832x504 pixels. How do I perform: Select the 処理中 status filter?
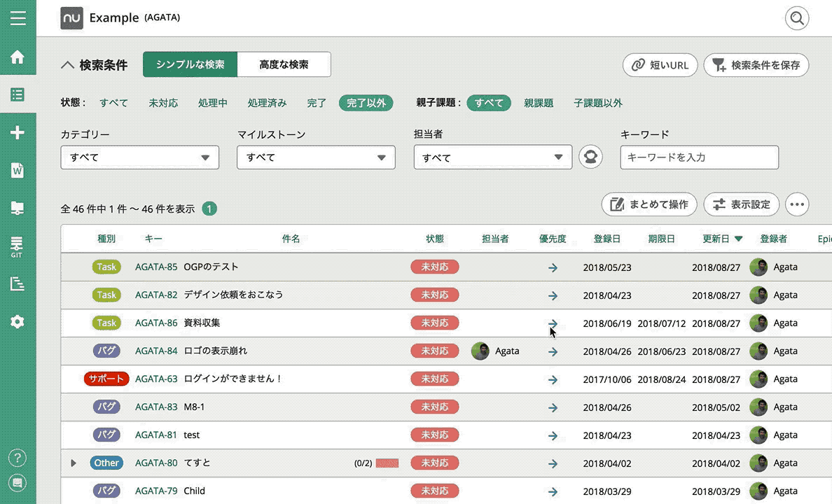[x=212, y=103]
